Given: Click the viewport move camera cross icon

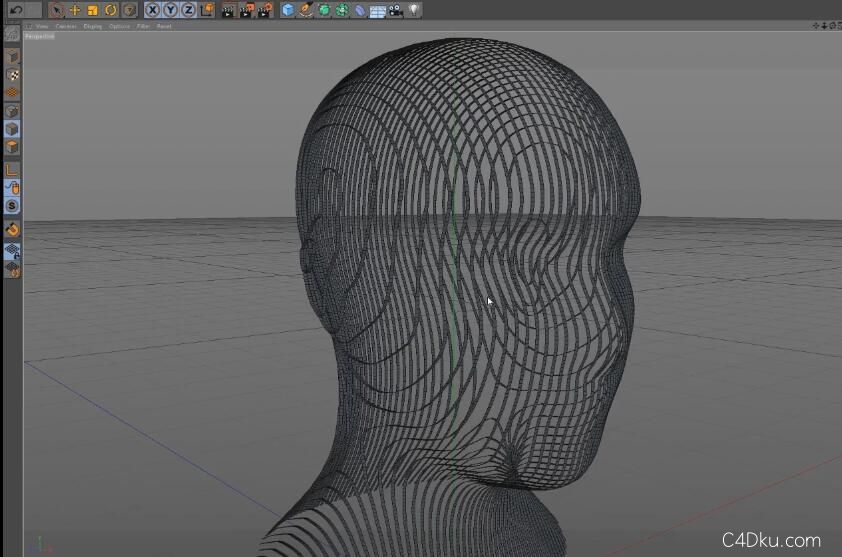Looking at the screenshot, I should (816, 26).
